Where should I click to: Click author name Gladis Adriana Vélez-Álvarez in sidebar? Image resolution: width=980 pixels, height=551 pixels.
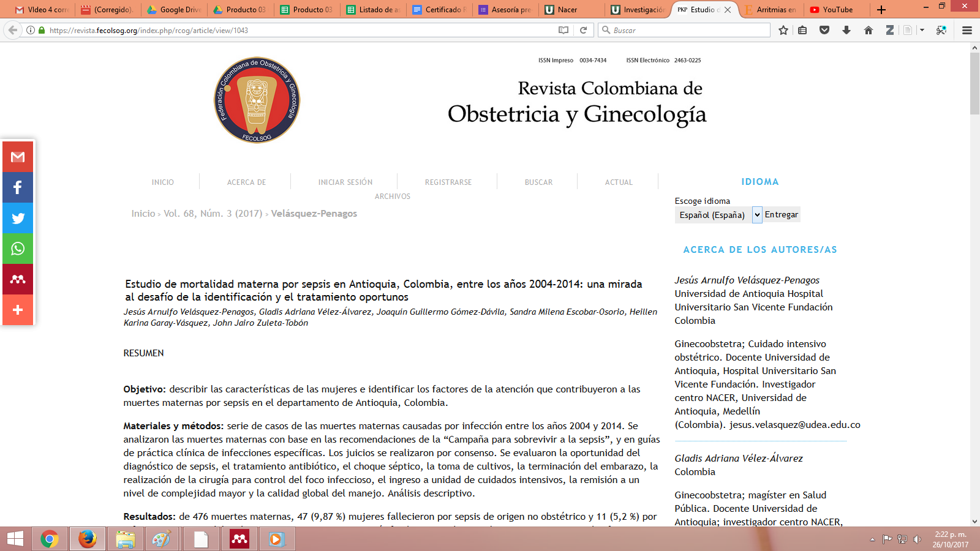(739, 459)
